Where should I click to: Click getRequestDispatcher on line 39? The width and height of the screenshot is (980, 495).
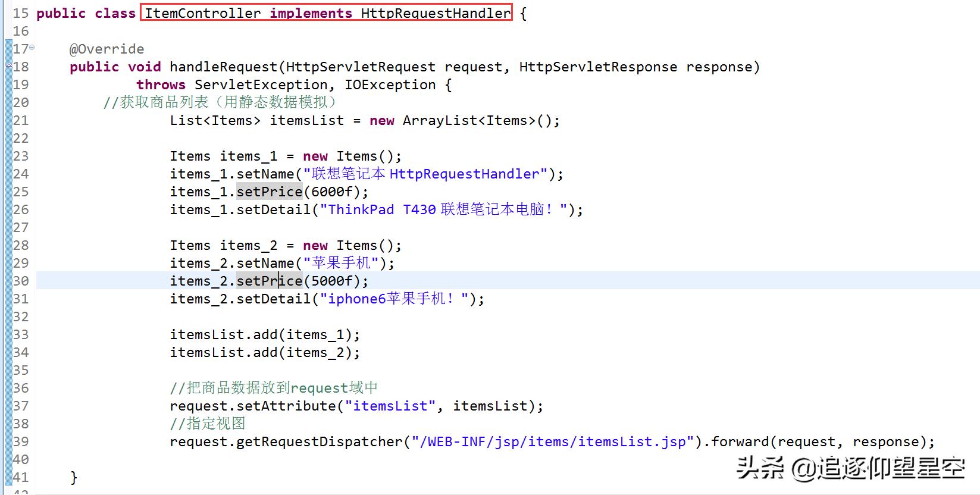320,441
